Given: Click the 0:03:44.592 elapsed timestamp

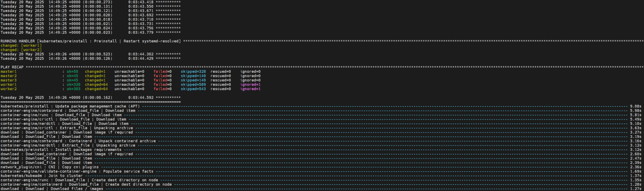Looking at the screenshot, I should point(141,97).
